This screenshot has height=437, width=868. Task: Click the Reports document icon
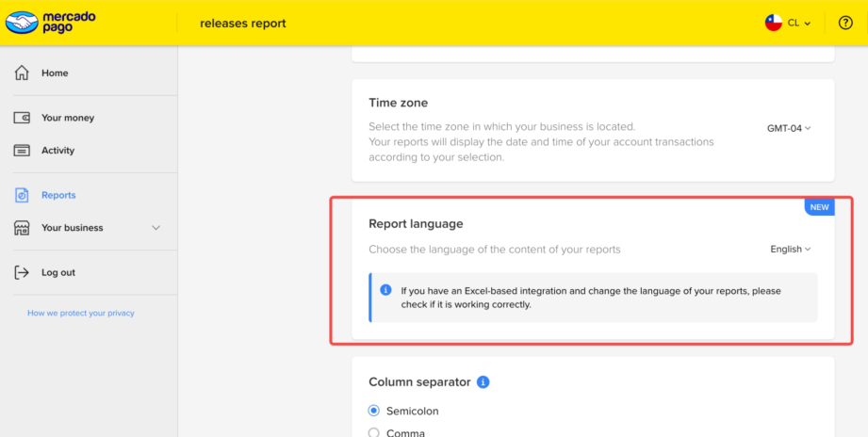(22, 196)
